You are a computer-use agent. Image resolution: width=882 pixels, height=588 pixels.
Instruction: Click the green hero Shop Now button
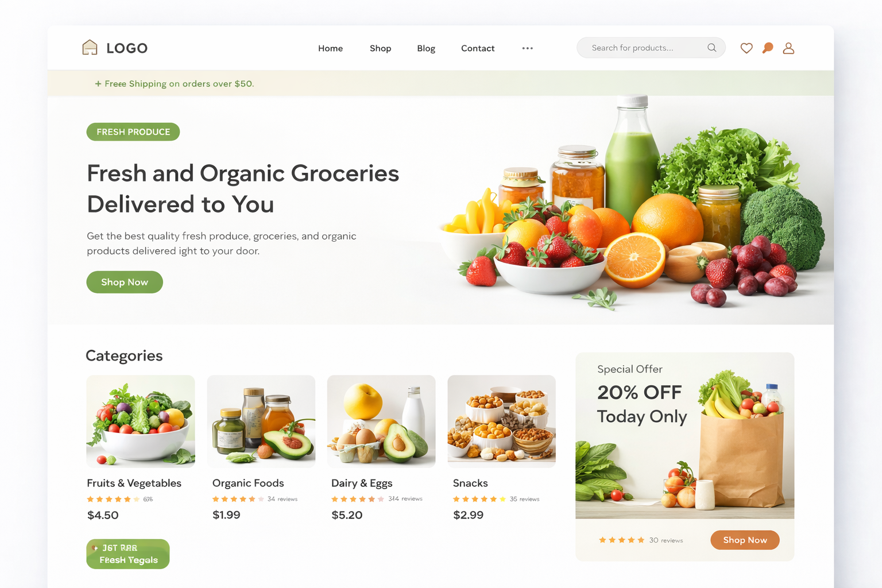(x=125, y=282)
